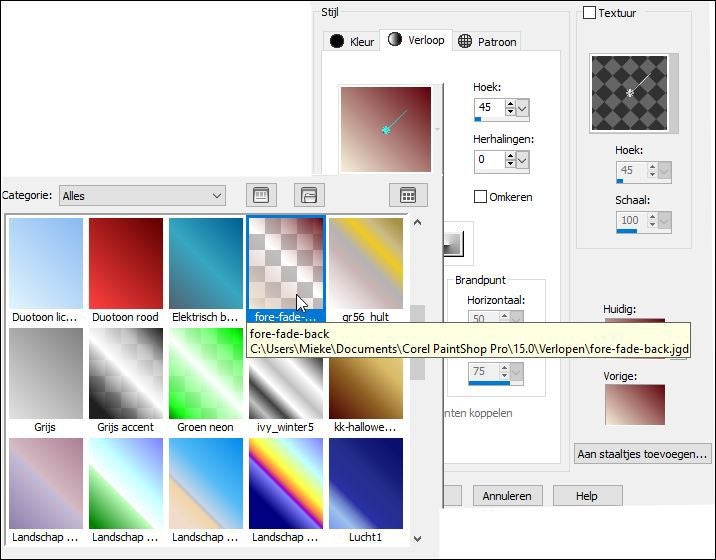Click the linear gradient style button

(456, 243)
